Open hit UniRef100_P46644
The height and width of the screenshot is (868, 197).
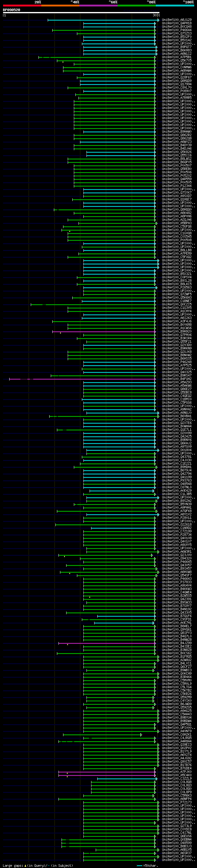(x=177, y=30)
